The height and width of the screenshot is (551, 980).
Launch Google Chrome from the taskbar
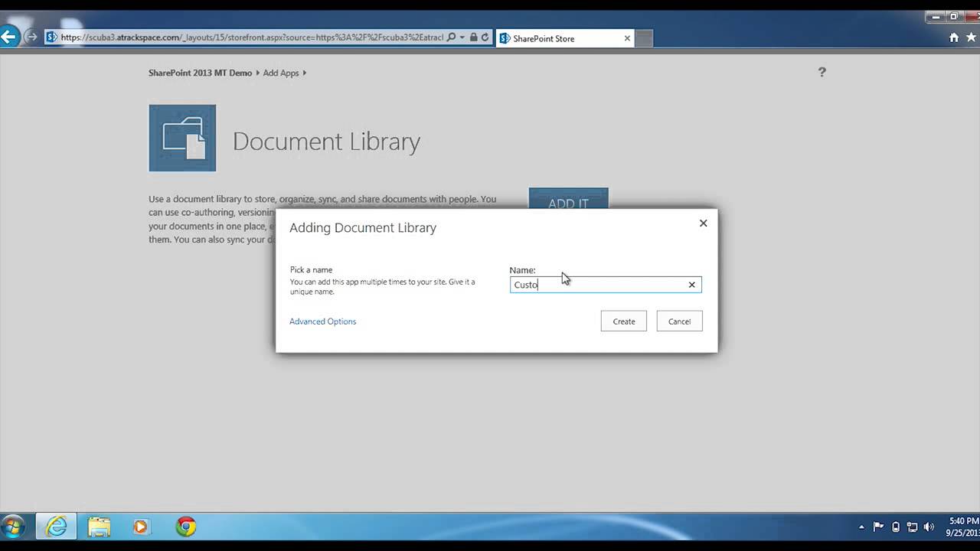click(185, 527)
